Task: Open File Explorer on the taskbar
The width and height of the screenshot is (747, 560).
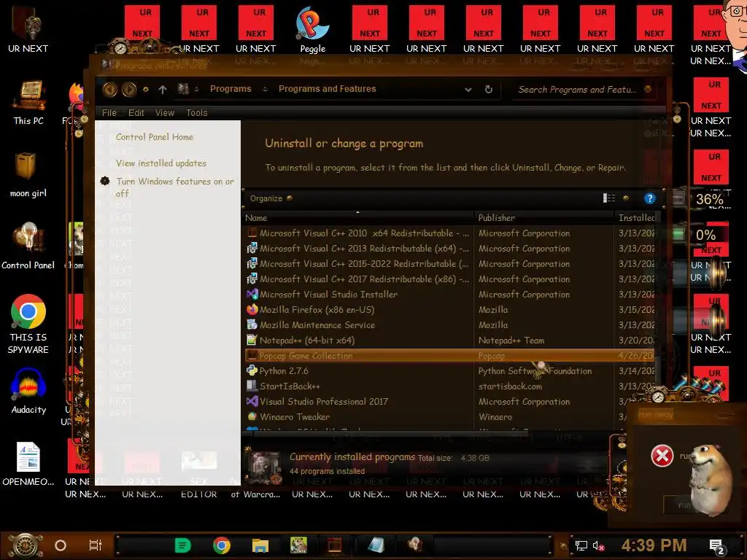Action: pyautogui.click(x=260, y=545)
